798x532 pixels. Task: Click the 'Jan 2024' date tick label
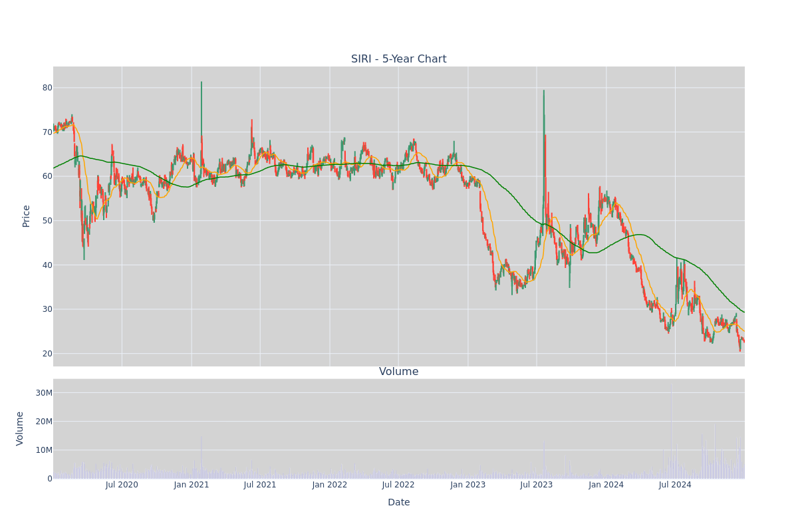[x=606, y=485]
